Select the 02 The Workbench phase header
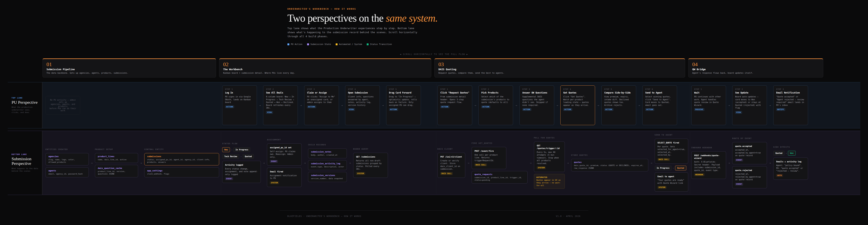The width and height of the screenshot is (868, 225). coord(325,68)
